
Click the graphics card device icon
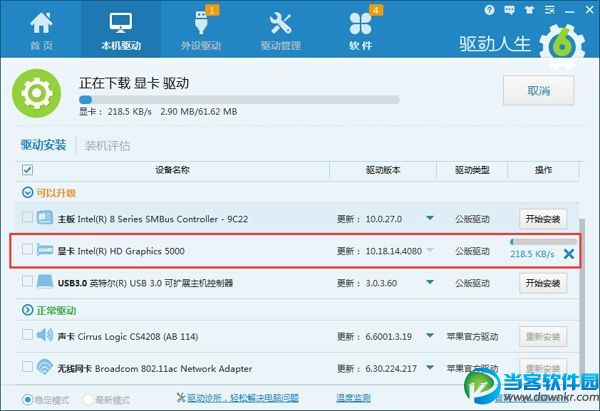45,250
